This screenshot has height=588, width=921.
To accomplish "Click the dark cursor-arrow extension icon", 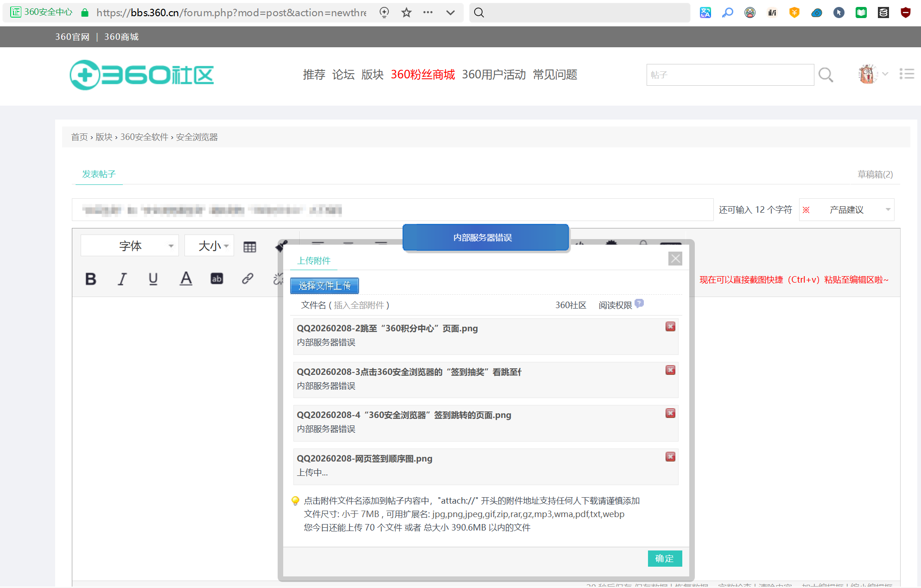I will [x=839, y=13].
